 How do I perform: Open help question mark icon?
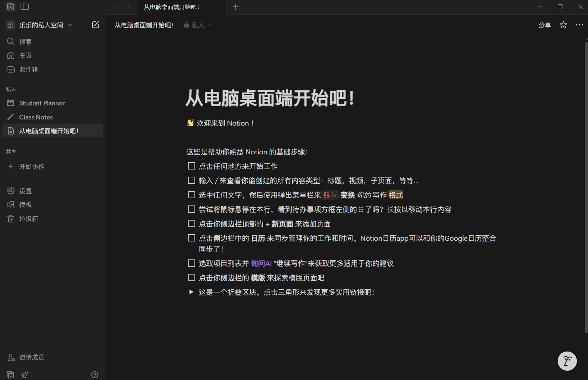(x=95, y=375)
